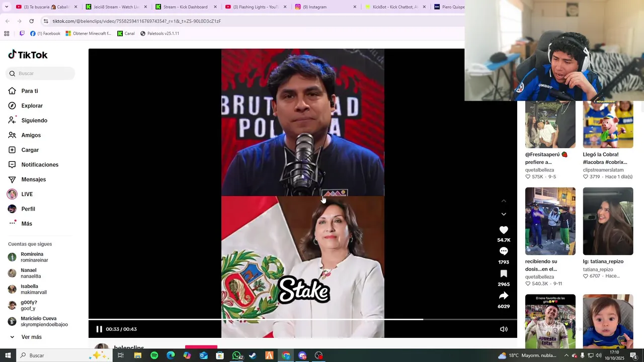Switch to the Flashing Lights YouTube tab

tap(256, 7)
